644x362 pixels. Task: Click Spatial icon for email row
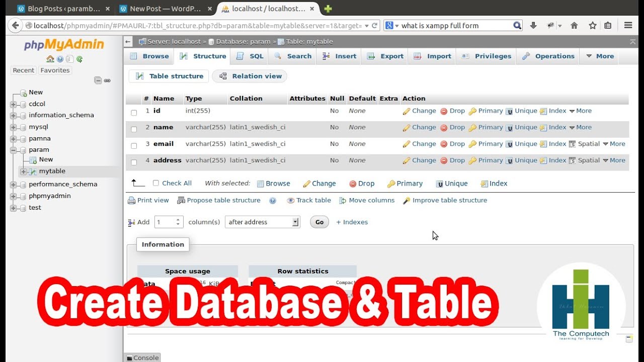[x=573, y=144]
